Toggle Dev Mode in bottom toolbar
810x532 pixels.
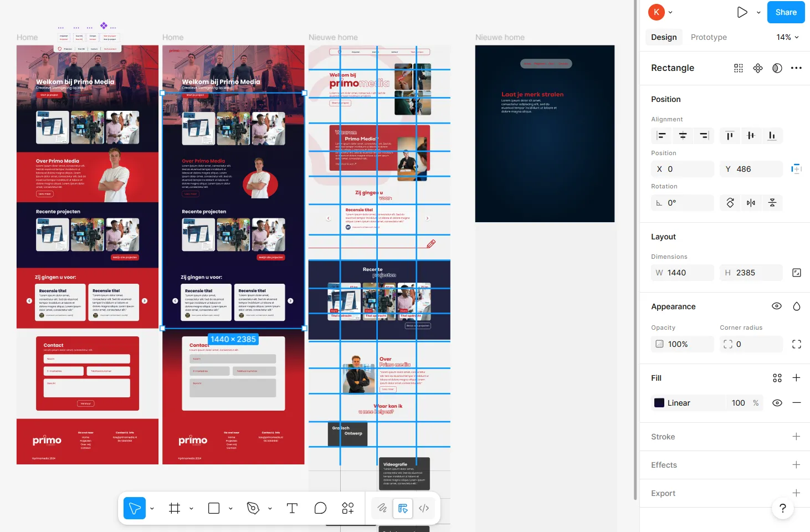pyautogui.click(x=424, y=508)
